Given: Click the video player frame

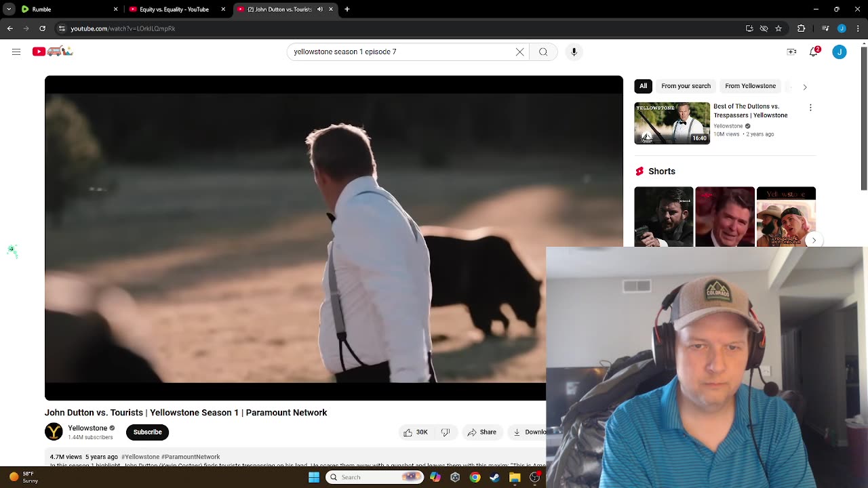Looking at the screenshot, I should [334, 238].
